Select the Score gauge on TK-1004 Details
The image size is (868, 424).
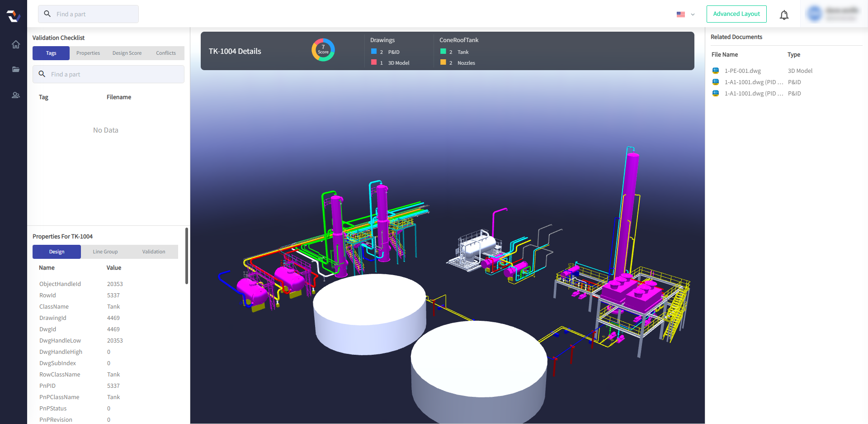[x=323, y=50]
